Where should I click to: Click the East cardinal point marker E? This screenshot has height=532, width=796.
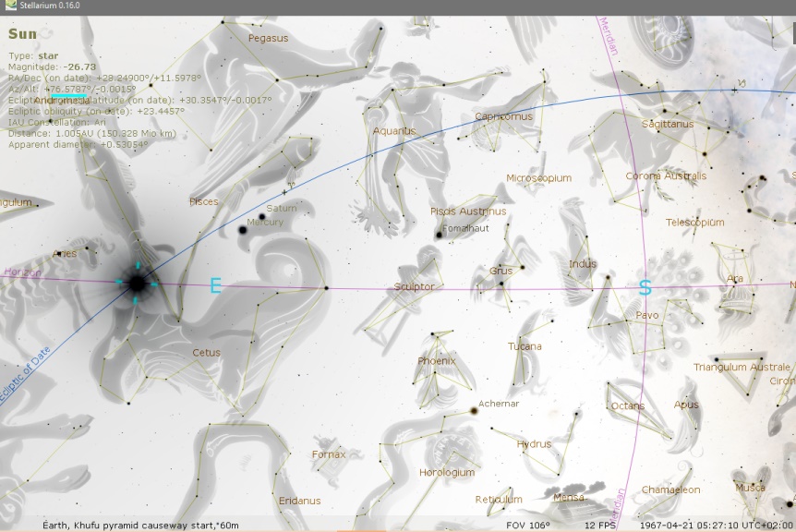pos(216,285)
